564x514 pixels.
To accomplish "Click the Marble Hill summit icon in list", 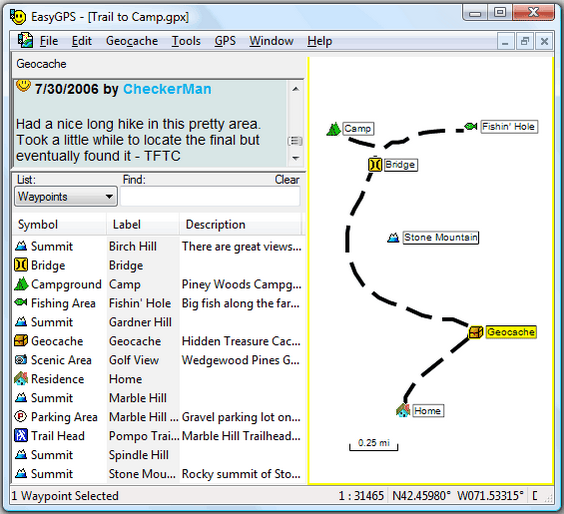I will click(x=21, y=397).
